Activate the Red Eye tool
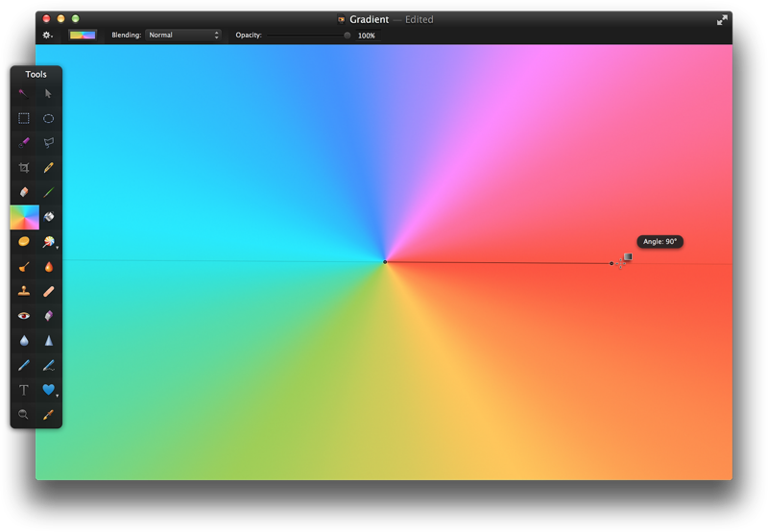Screen dimensions: 768x532 pos(23,316)
